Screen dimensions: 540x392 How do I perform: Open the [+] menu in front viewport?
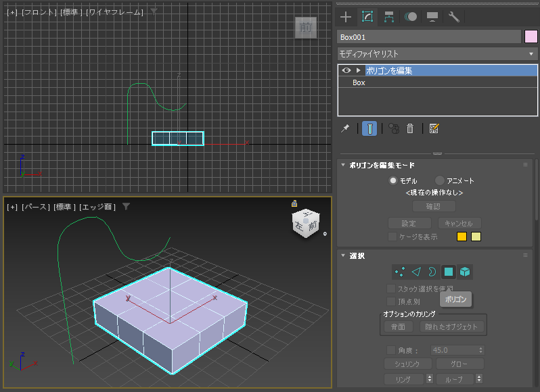(x=12, y=12)
